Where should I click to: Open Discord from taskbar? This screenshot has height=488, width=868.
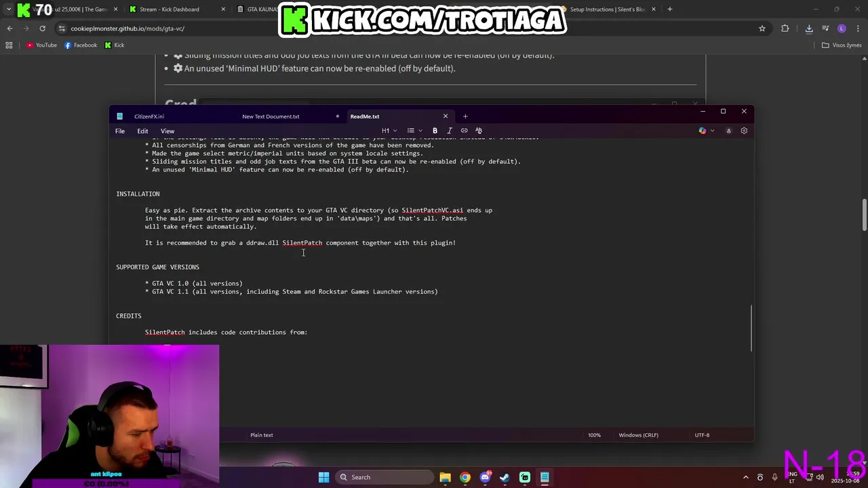(x=485, y=477)
